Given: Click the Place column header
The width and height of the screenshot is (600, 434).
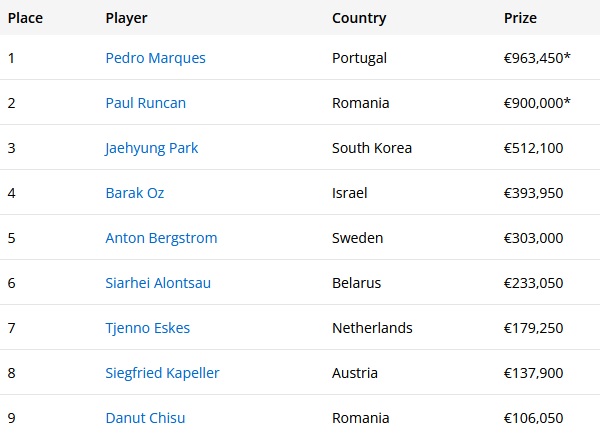Looking at the screenshot, I should [x=25, y=18].
